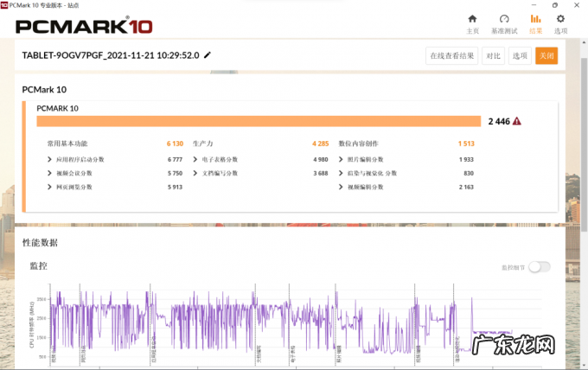Click the 对比 compare button
588x370 pixels.
493,56
